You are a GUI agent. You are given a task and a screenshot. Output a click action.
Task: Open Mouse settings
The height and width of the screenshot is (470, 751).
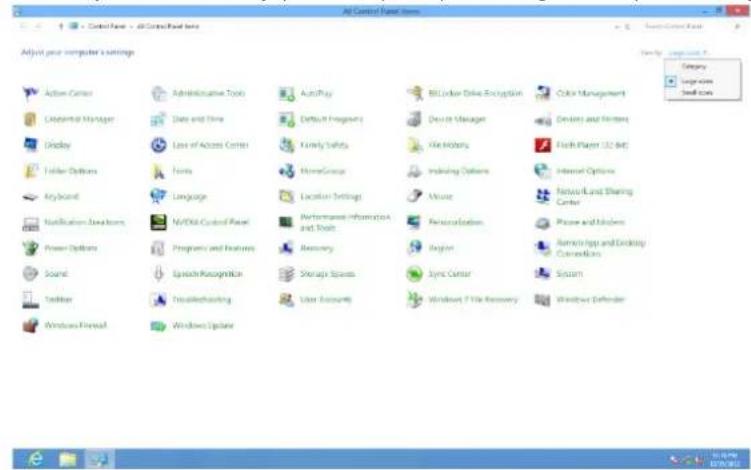tap(430, 196)
